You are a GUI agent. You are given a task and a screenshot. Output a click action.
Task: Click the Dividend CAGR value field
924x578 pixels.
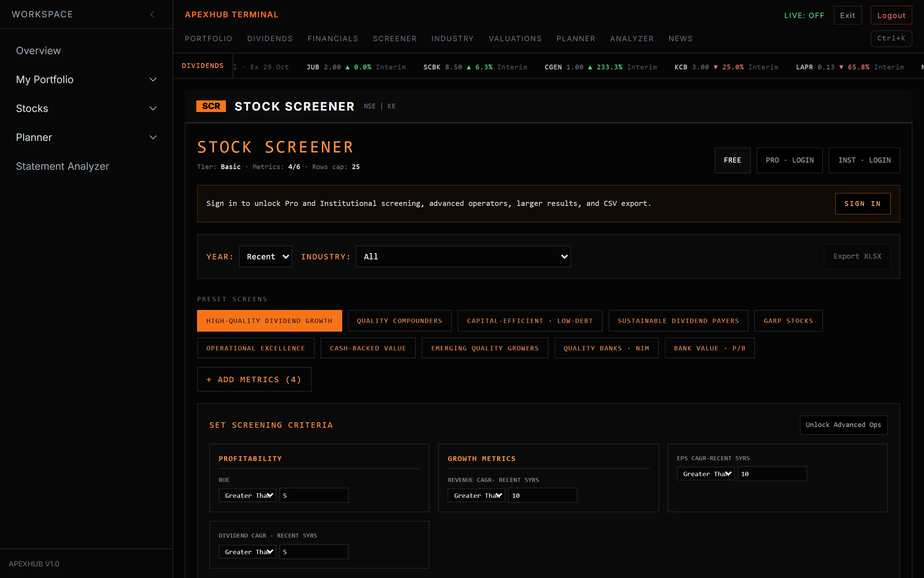pos(313,552)
